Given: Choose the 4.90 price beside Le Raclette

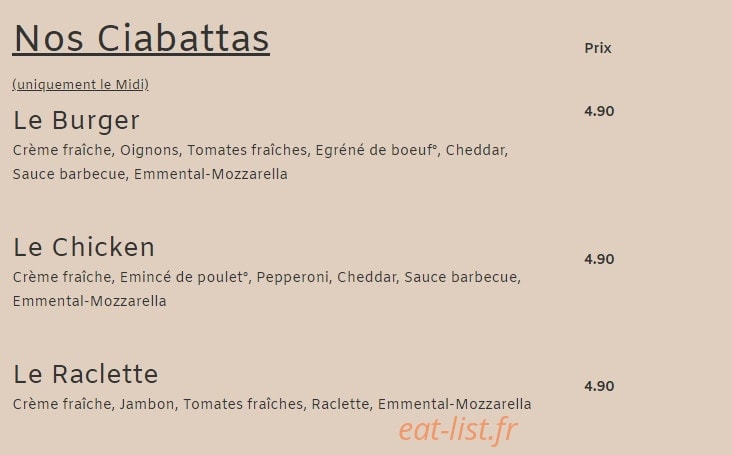Looking at the screenshot, I should click(x=599, y=386).
